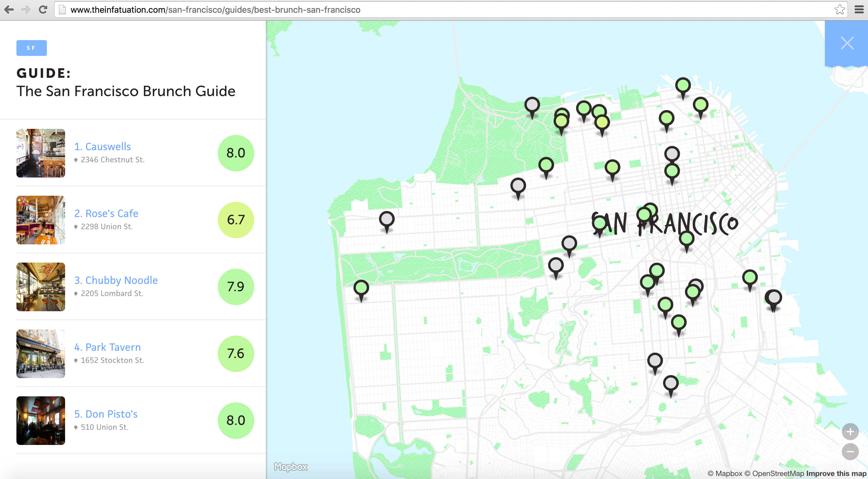The image size is (868, 479).
Task: Click the Mapbox logo on the map
Action: click(x=290, y=467)
